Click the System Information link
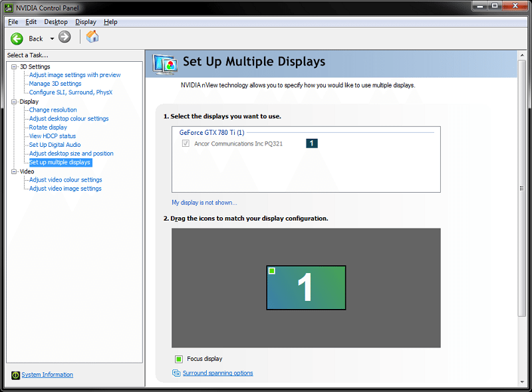Viewport: 532px width, 392px height. pyautogui.click(x=47, y=375)
